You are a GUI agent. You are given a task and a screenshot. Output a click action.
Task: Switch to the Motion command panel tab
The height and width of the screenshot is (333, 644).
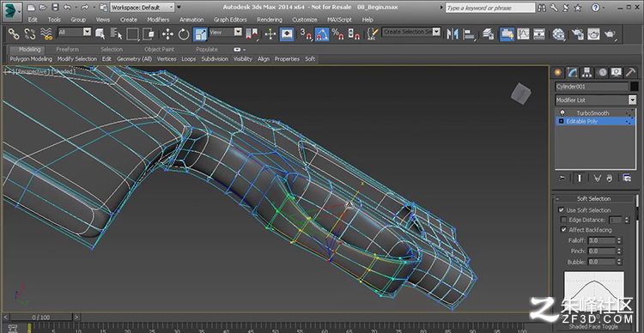coord(602,73)
